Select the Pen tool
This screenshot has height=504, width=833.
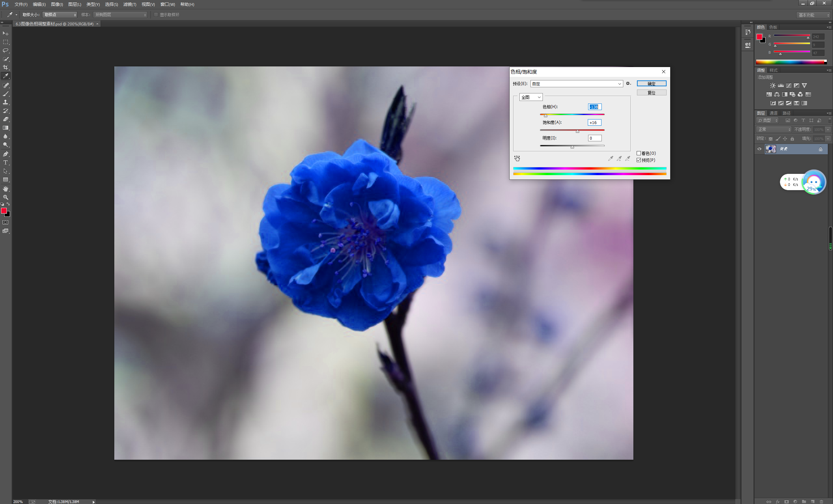6,154
